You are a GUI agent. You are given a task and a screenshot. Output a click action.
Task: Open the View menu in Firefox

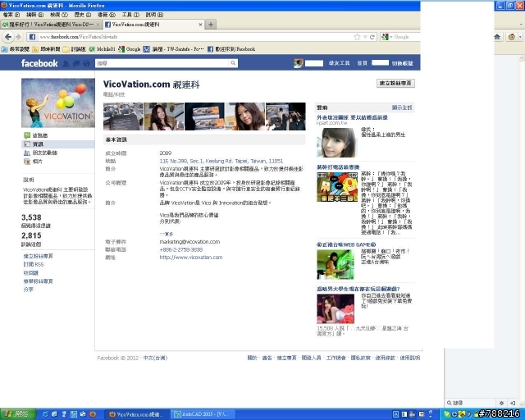pos(58,15)
